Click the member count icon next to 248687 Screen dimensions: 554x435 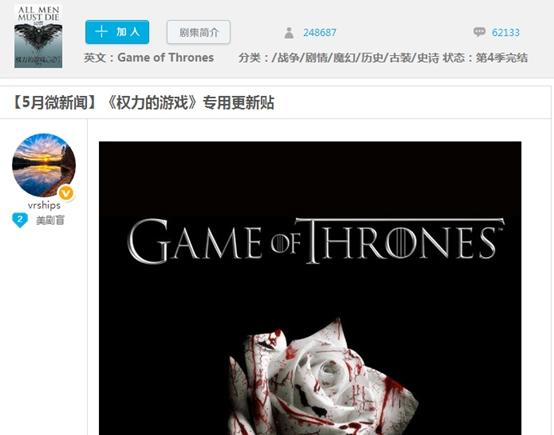(289, 33)
